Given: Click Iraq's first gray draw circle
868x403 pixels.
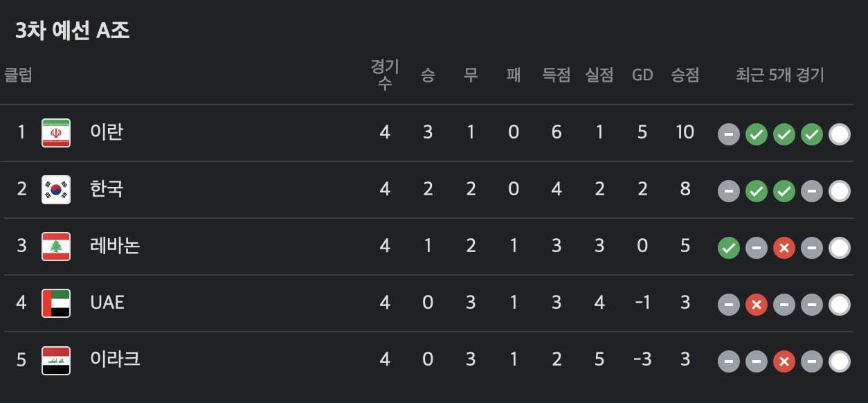Looking at the screenshot, I should (729, 360).
